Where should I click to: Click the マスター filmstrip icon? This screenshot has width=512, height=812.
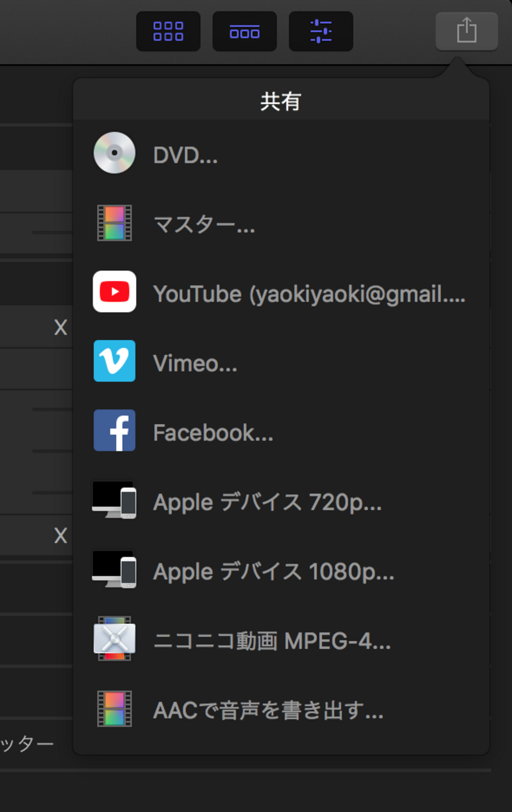click(114, 222)
